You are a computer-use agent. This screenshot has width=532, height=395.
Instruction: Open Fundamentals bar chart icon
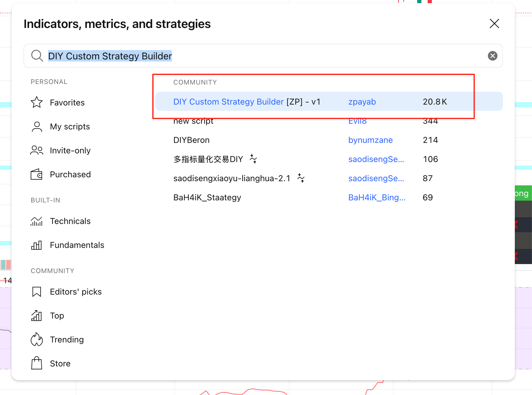36,245
